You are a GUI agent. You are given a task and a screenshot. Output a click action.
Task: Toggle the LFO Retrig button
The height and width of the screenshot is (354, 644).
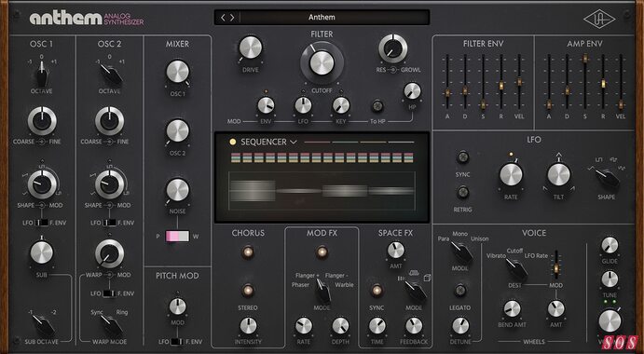463,192
